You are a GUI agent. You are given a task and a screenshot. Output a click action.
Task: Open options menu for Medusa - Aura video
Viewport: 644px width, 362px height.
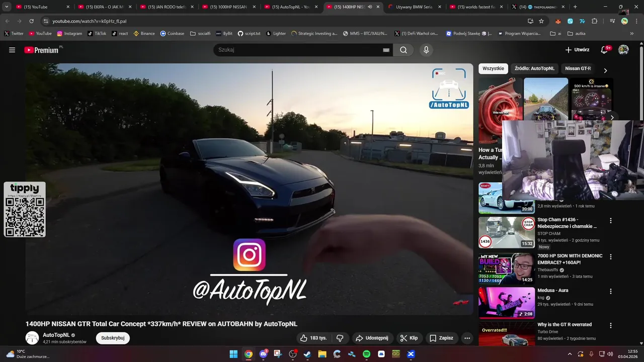[x=611, y=291]
